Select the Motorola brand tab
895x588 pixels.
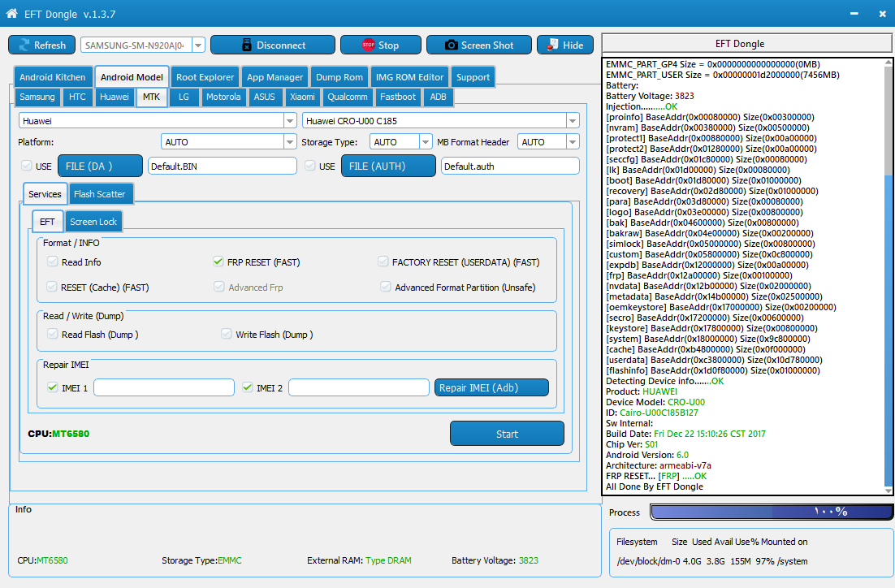[x=223, y=97]
